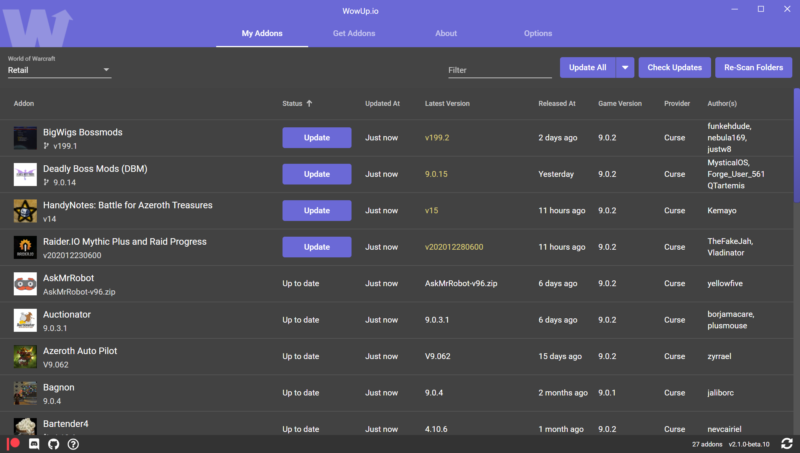
Task: Click the Re-Scan Folders button
Action: (754, 67)
